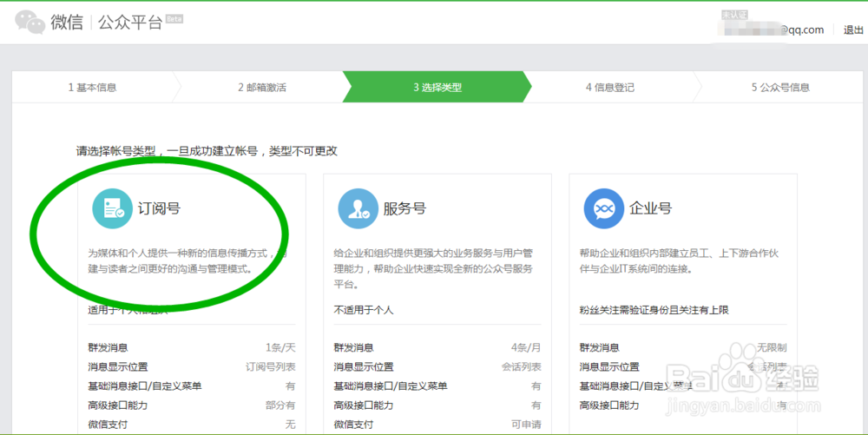Click 订阅号 基础消息接口/自定义菜单 row label
Screen dimensions: 868x435
[144, 386]
